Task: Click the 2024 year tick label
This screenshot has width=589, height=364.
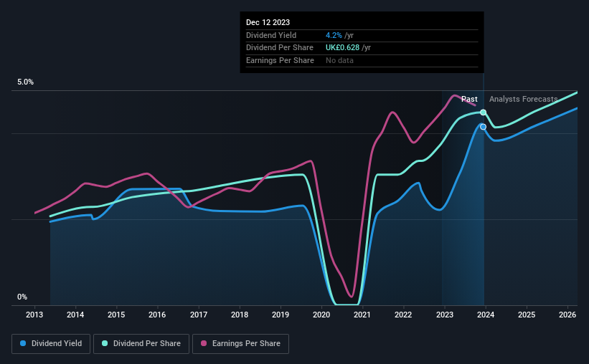Action: pyautogui.click(x=485, y=315)
